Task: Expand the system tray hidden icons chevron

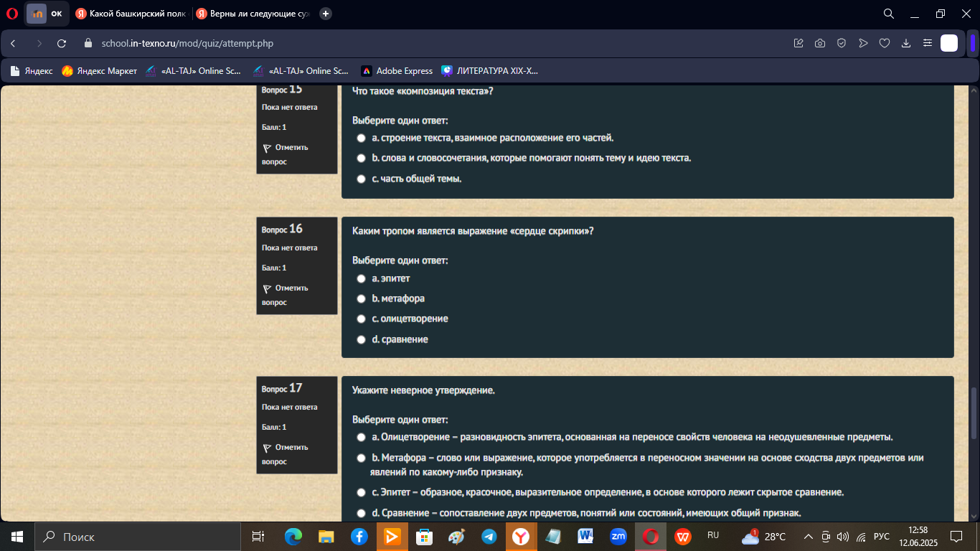Action: 808,537
